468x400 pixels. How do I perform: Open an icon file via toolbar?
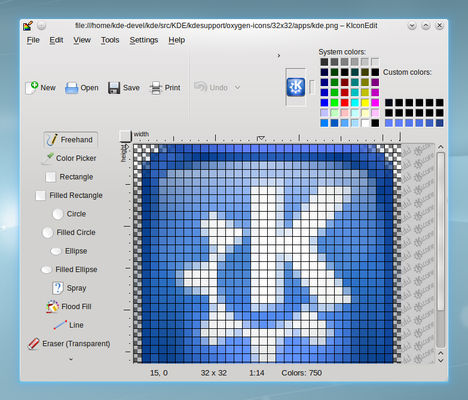[x=82, y=88]
